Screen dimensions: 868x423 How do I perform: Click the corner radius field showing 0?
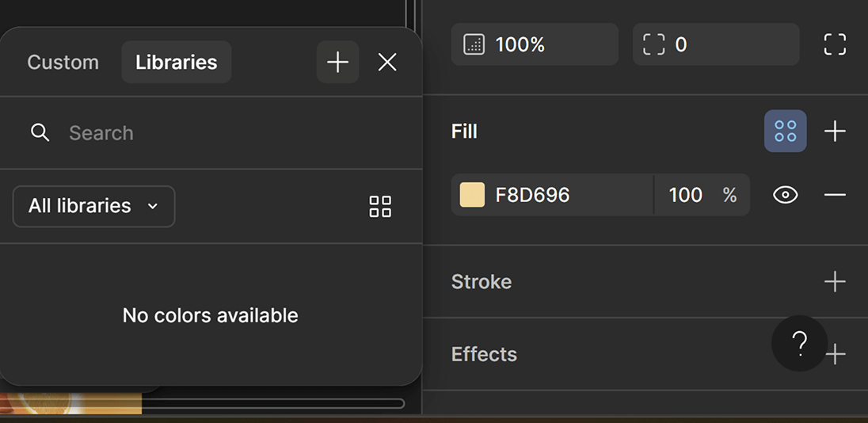pyautogui.click(x=715, y=44)
